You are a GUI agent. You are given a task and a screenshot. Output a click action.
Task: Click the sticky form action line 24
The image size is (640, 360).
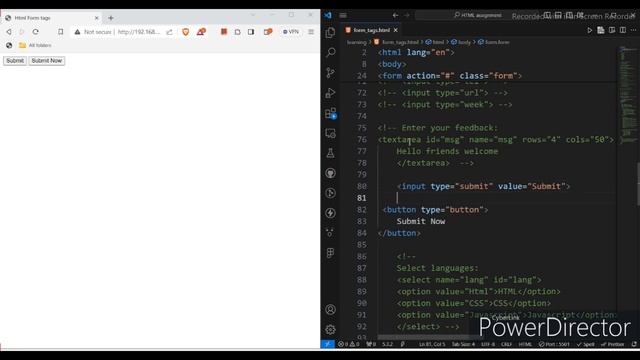click(449, 76)
